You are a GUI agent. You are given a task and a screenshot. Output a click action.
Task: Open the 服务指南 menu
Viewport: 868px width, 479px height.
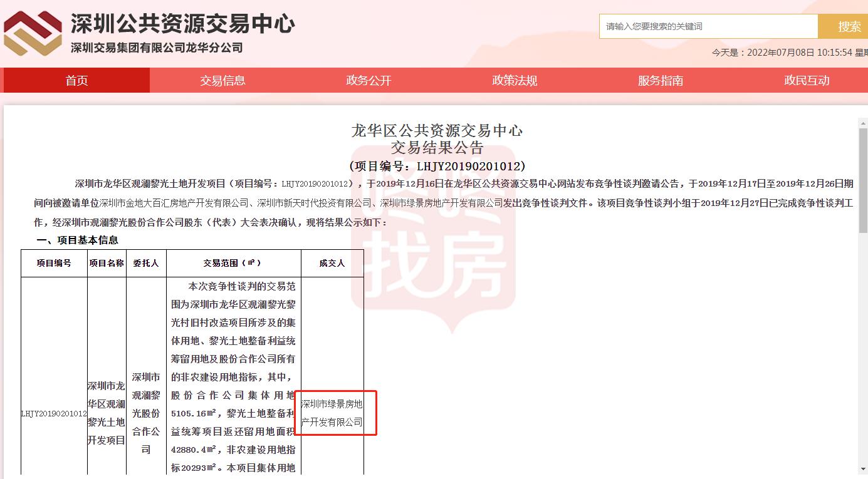coord(661,80)
